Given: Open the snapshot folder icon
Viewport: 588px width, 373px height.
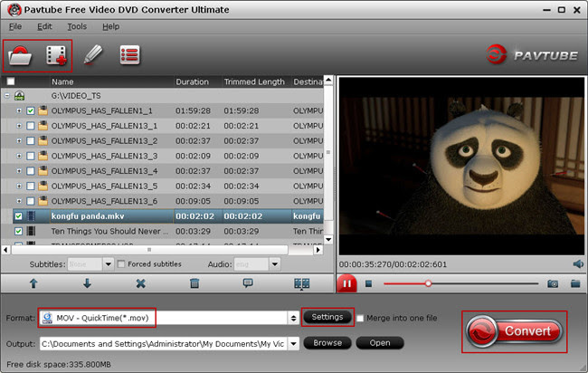Looking at the screenshot, I should pos(575,283).
